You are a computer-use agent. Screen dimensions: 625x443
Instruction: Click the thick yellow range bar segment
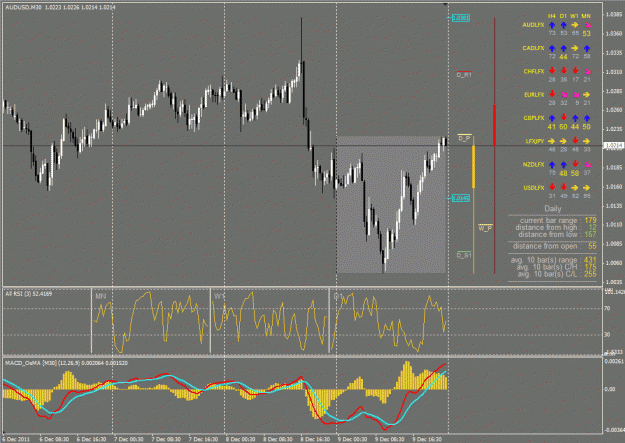coord(474,167)
